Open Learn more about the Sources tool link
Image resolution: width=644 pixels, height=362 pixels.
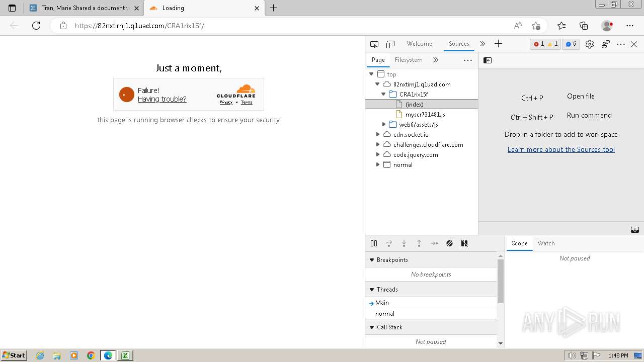tap(561, 149)
